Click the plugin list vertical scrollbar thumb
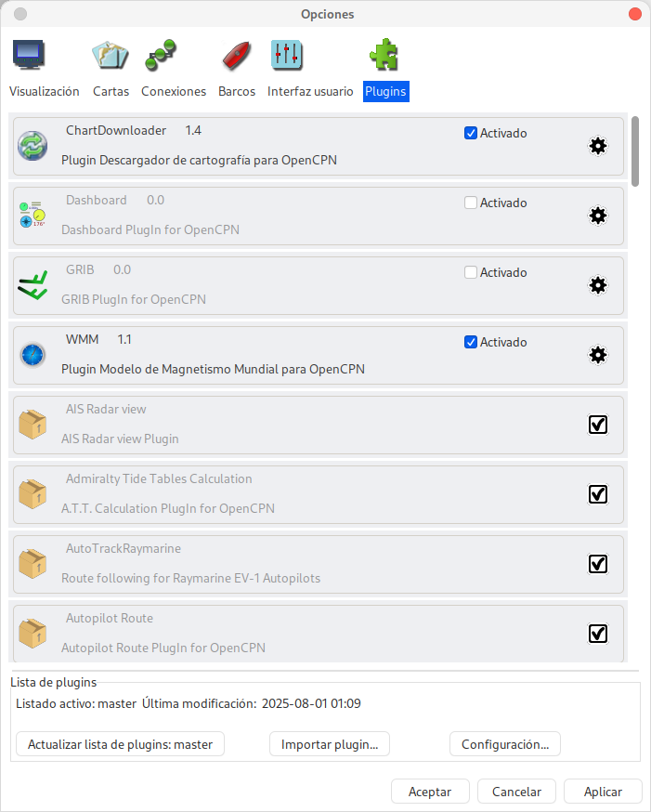Image resolution: width=651 pixels, height=812 pixels. click(x=635, y=151)
